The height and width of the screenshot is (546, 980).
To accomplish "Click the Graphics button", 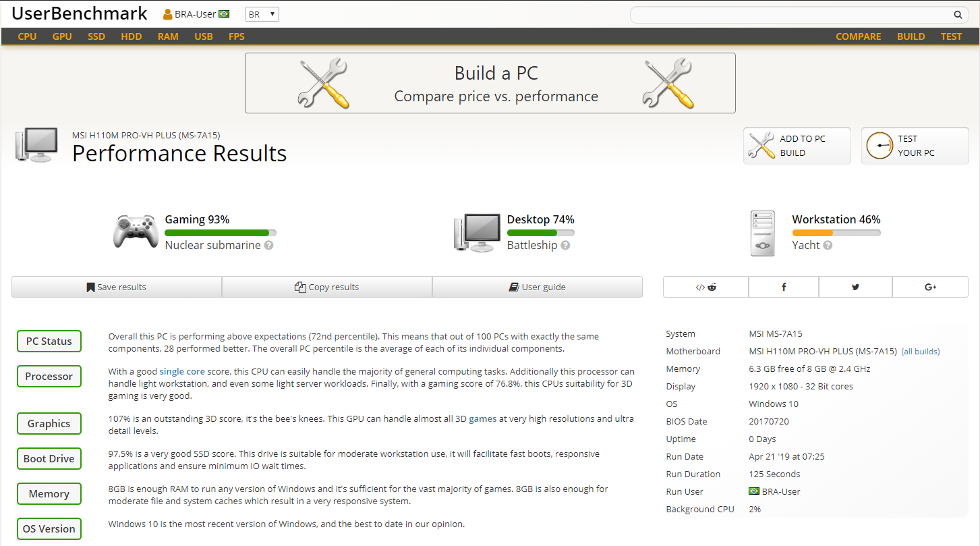I will pos(49,423).
